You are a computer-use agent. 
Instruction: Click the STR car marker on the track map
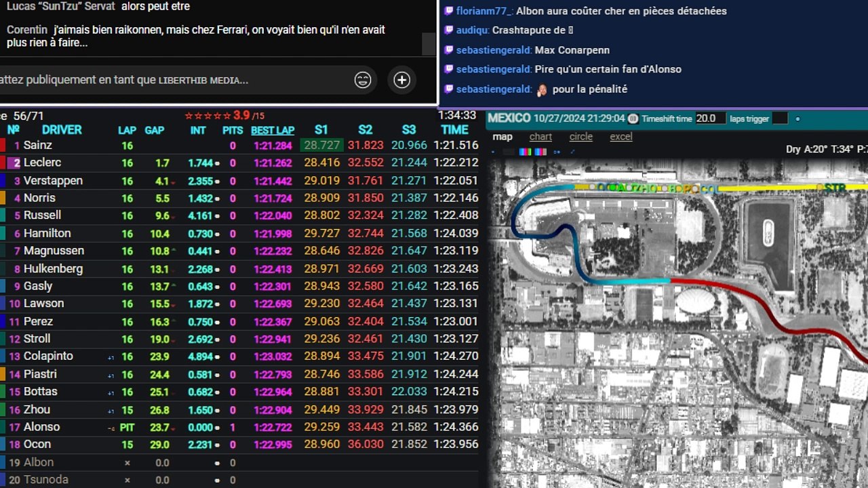835,188
